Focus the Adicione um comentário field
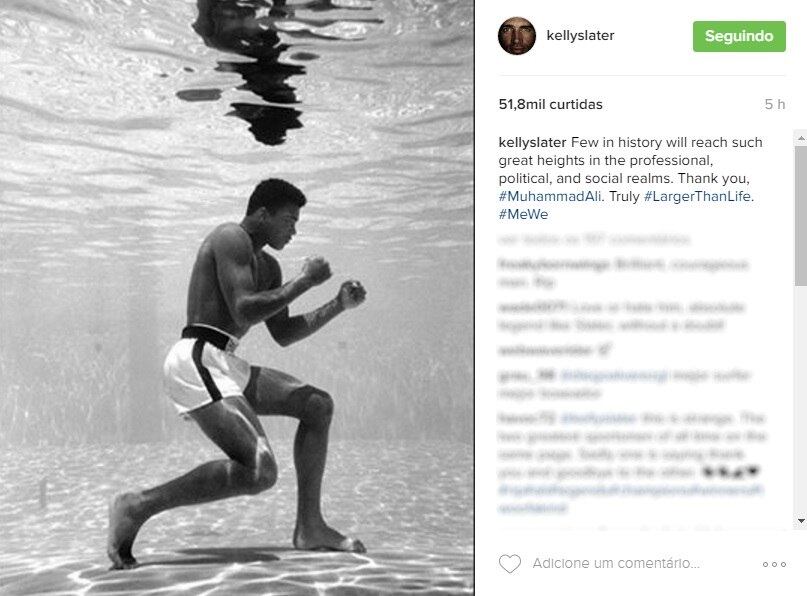 [616, 564]
